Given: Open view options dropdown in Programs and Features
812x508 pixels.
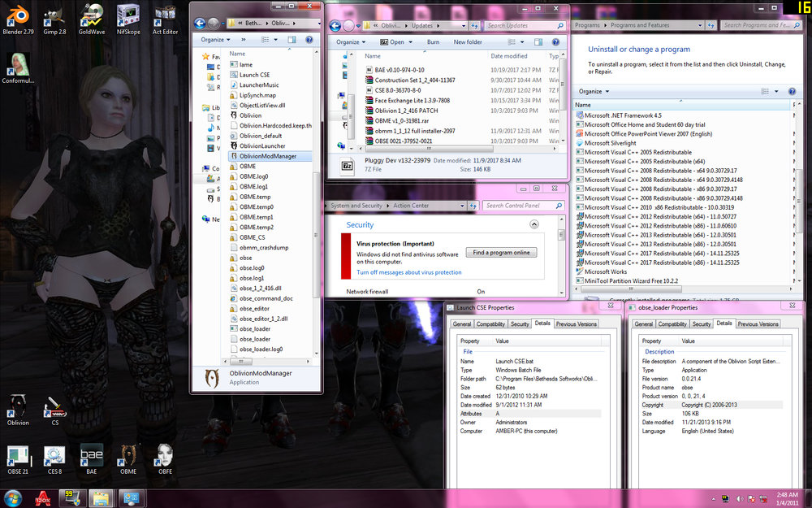Looking at the screenshot, I should click(776, 91).
